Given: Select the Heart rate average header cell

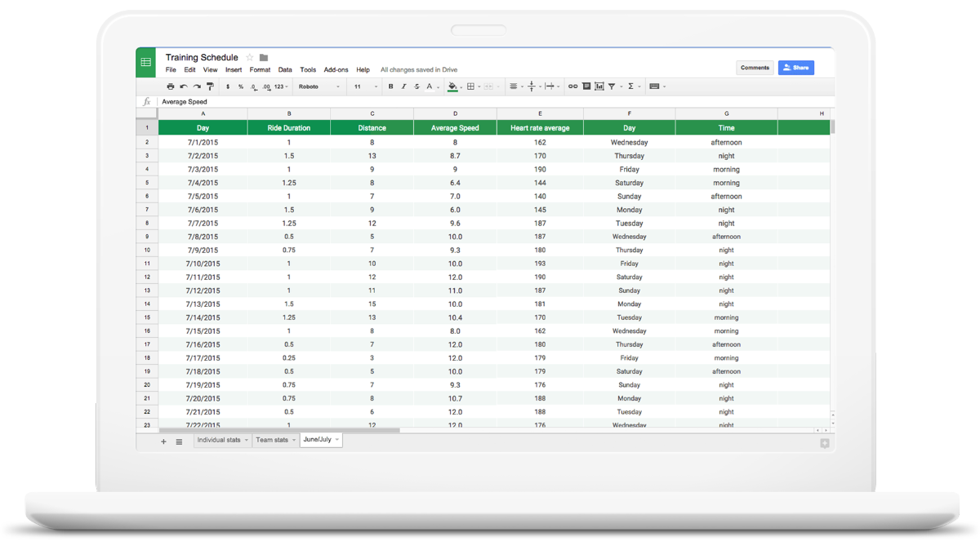Looking at the screenshot, I should click(540, 127).
